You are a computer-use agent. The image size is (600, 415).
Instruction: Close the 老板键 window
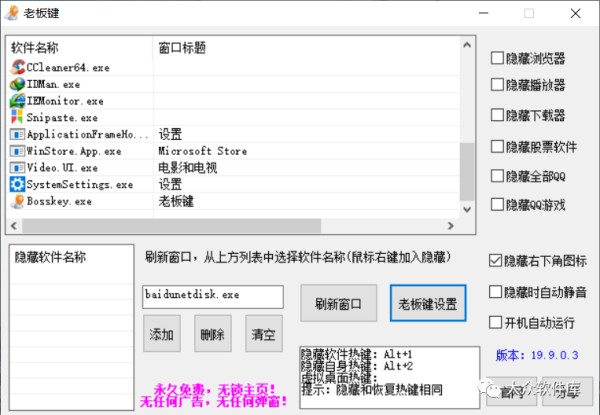click(576, 13)
